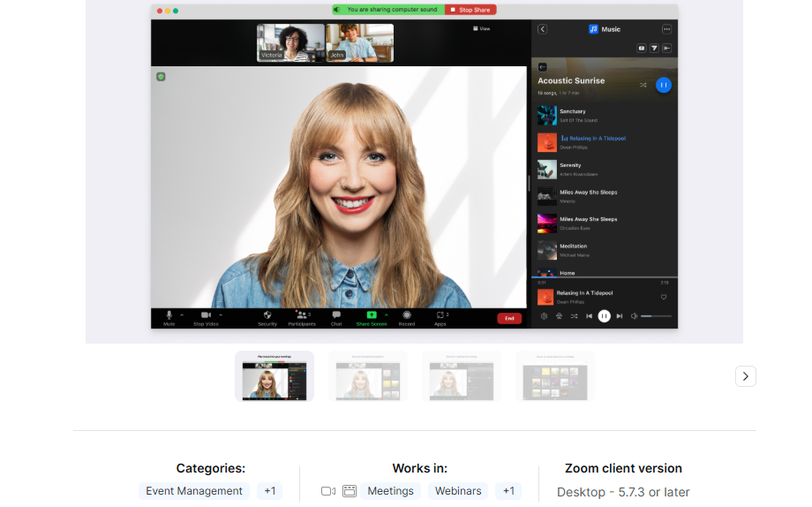Open the Apps icon in meeting toolbar

pos(440,315)
